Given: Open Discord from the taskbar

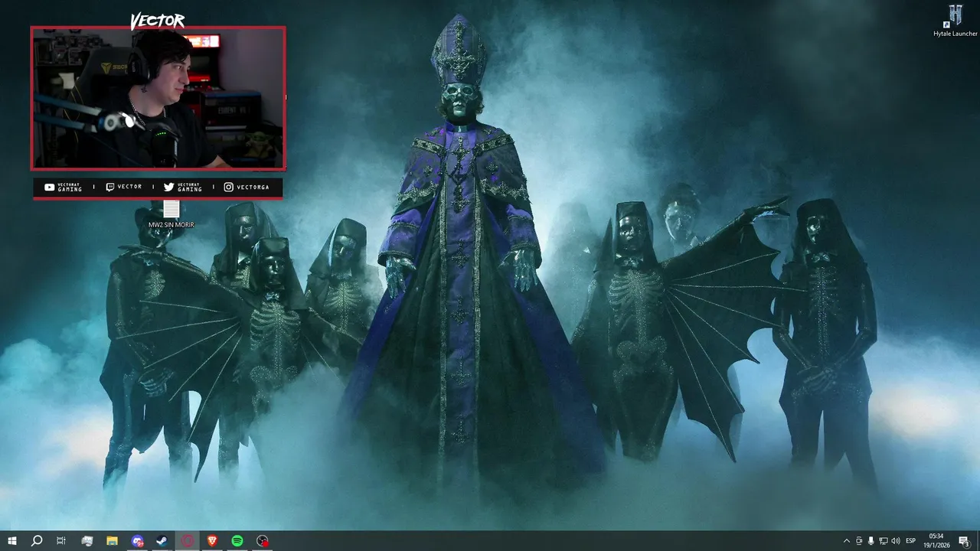Looking at the screenshot, I should click(x=137, y=541).
